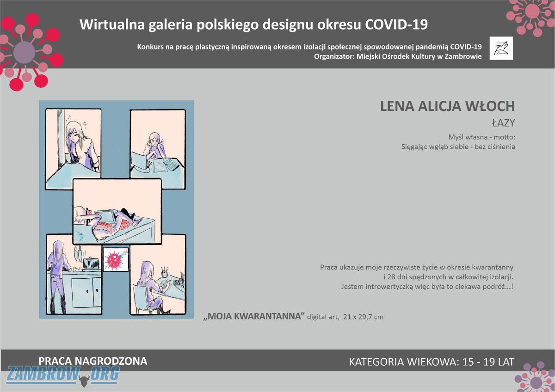
Task: Click the line "Organizator: Miejski Ośrodek Kultury w Zambrowie"
Action: (398, 56)
